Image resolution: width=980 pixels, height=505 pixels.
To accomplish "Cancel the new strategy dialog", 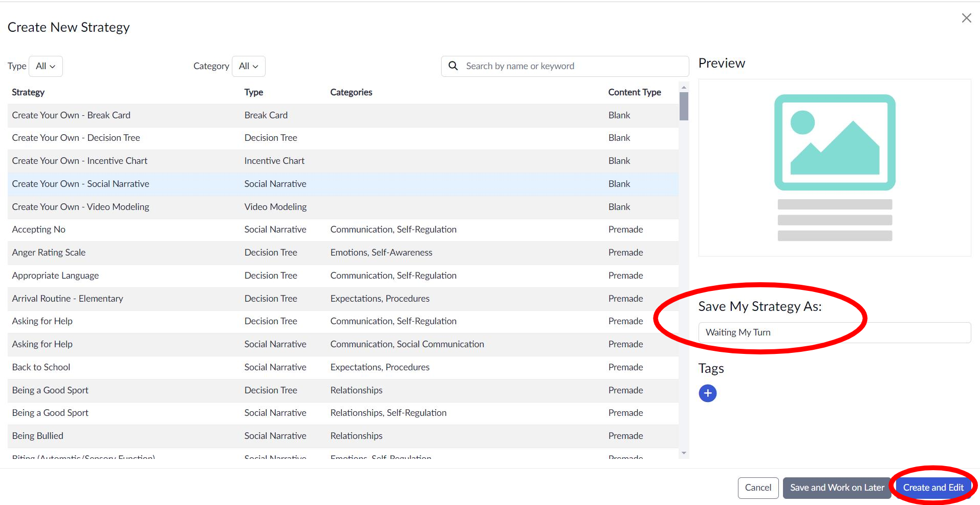I will point(758,488).
